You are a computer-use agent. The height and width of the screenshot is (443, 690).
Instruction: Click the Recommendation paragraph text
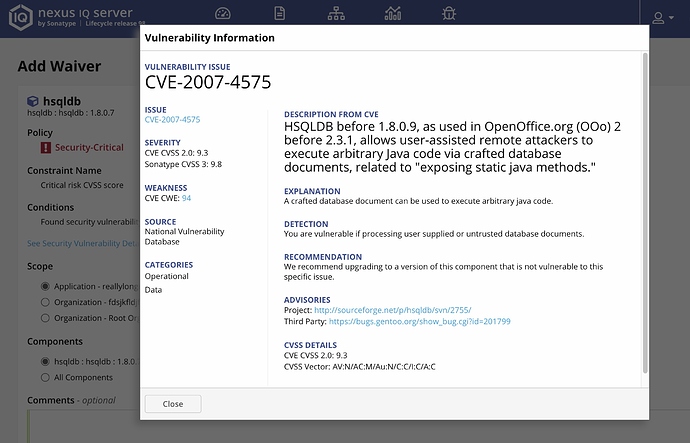tap(444, 272)
